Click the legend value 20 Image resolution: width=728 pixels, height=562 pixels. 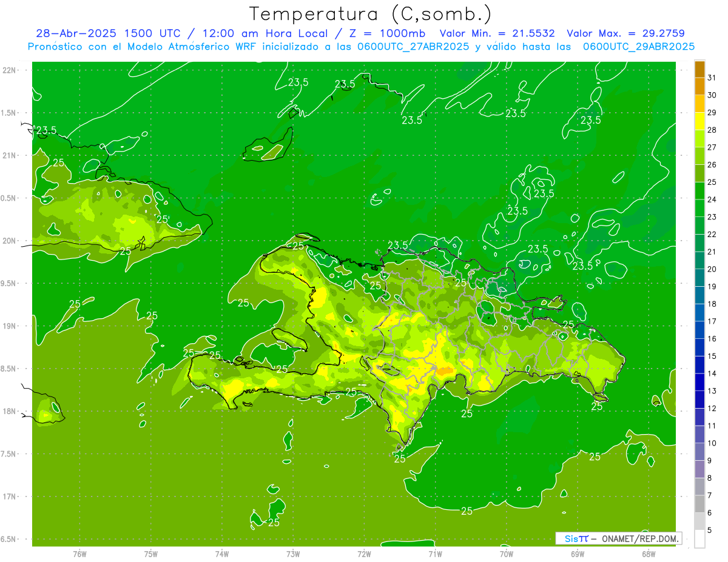[712, 269]
